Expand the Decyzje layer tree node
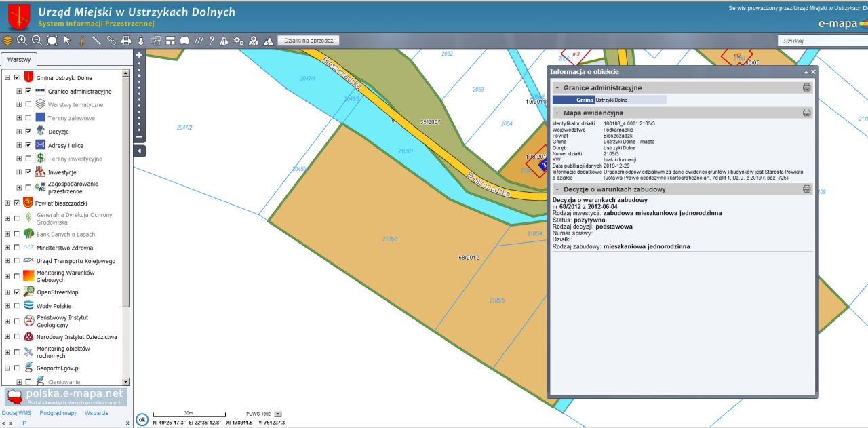 click(18, 132)
